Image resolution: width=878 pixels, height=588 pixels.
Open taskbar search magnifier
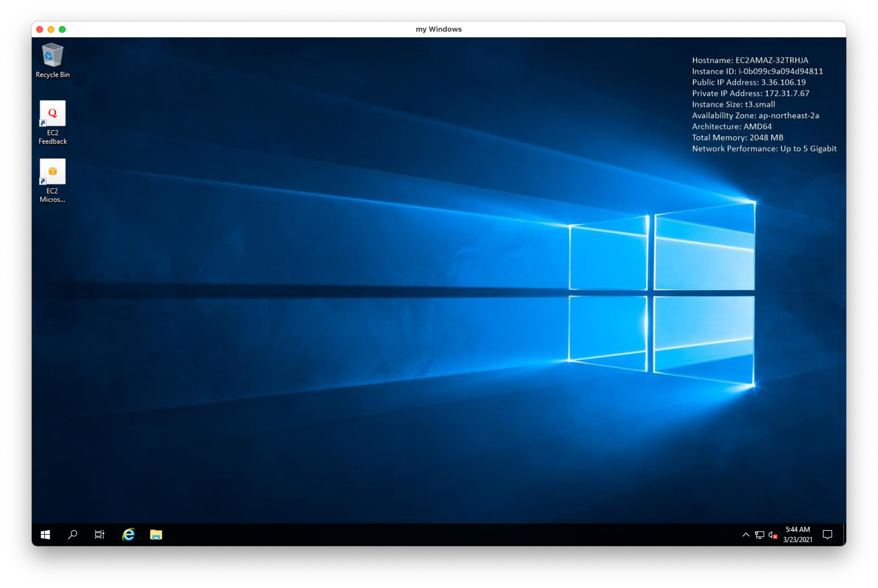click(72, 535)
